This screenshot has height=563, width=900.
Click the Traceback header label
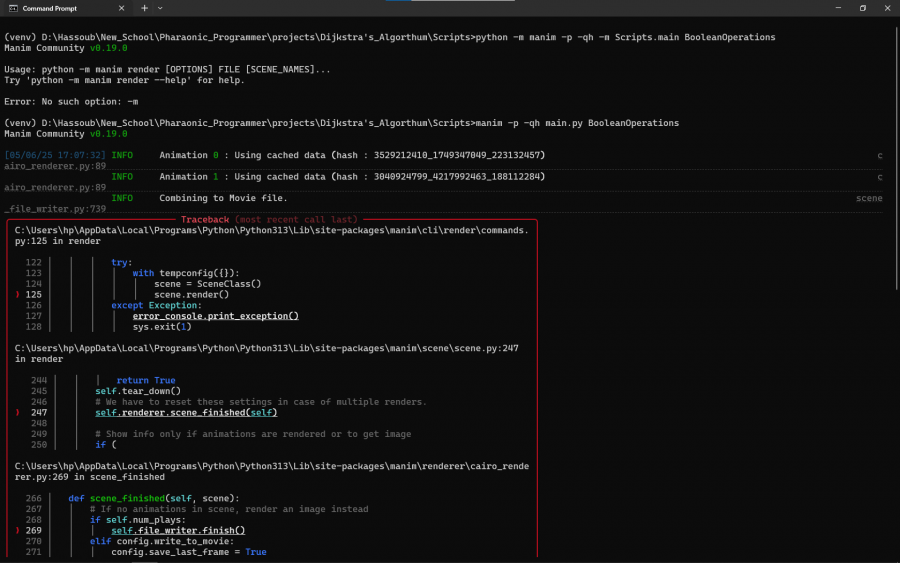click(204, 218)
